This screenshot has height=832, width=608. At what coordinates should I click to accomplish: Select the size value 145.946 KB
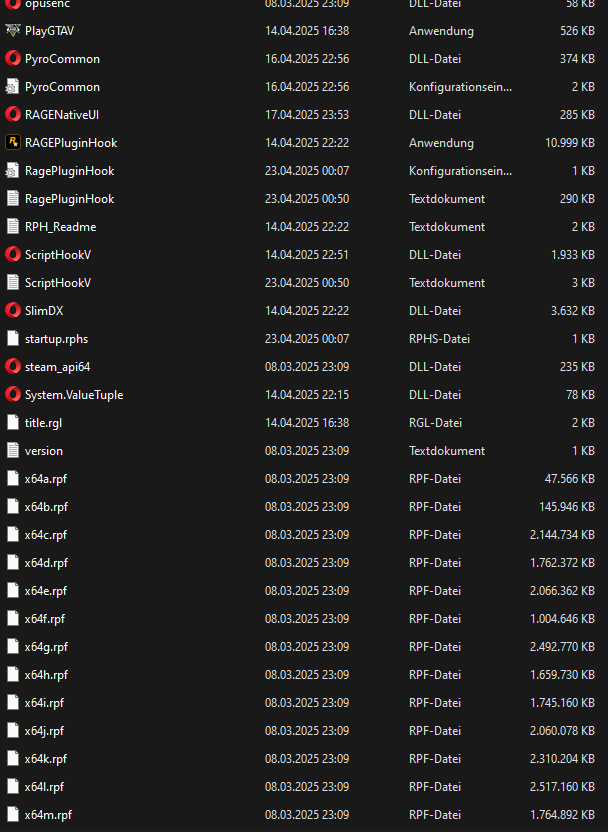567,507
